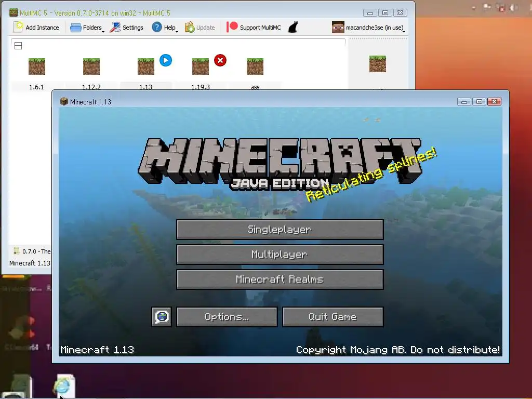Select the ass instance icon

pyautogui.click(x=255, y=66)
